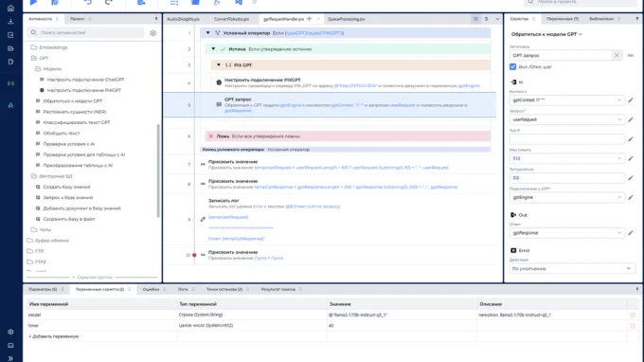This screenshot has width=644, height=362.
Task: Click the Temperature input field
Action: 566,178
